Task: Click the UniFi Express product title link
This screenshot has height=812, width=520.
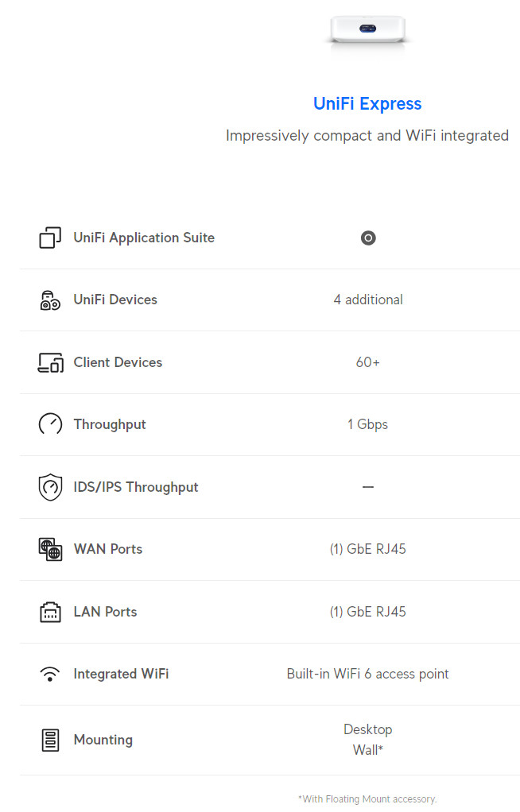Action: 367,103
